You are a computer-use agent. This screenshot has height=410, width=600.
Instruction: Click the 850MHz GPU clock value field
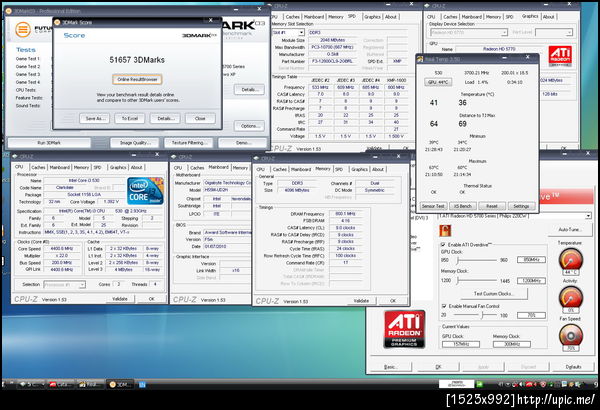pos(531,260)
